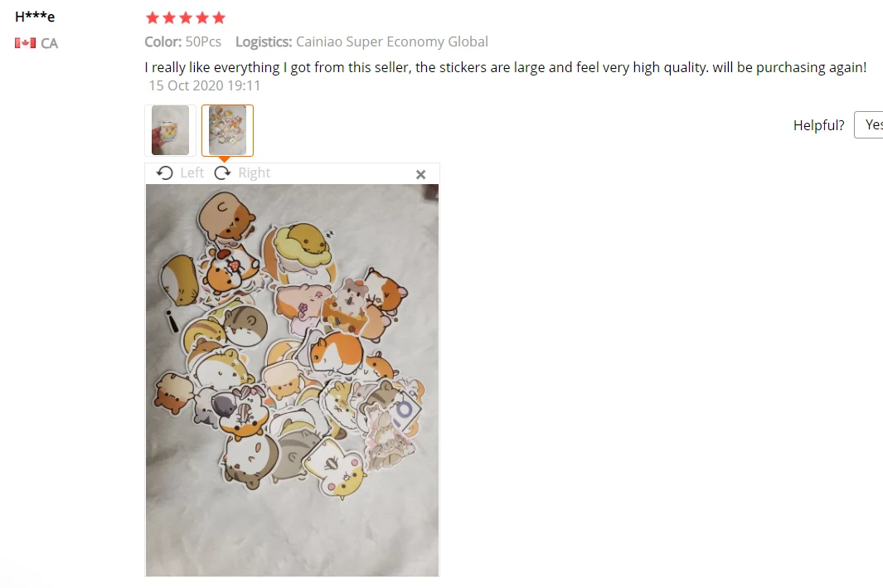This screenshot has width=883, height=588.
Task: Click reviewer name H***e
Action: [x=35, y=17]
